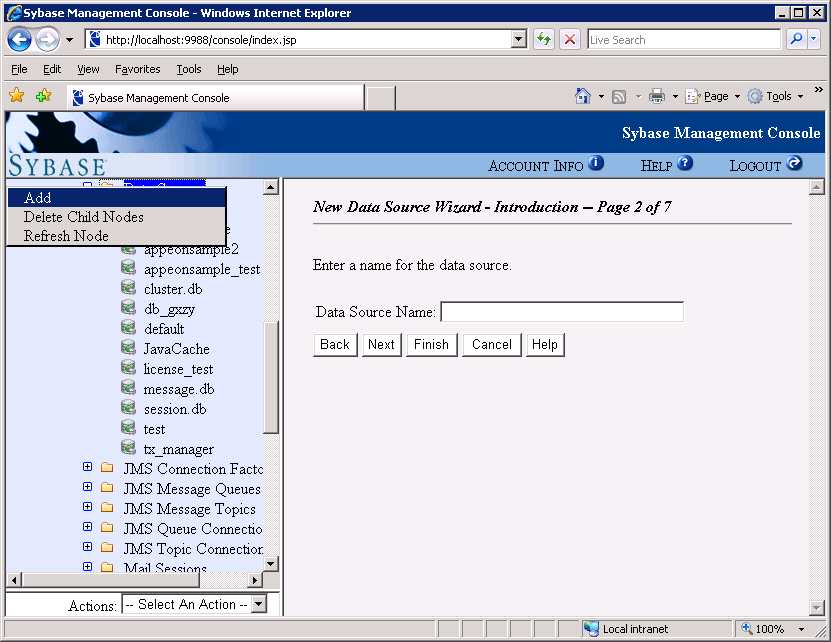831x642 pixels.
Task: Open the address bar dropdown
Action: pos(519,39)
